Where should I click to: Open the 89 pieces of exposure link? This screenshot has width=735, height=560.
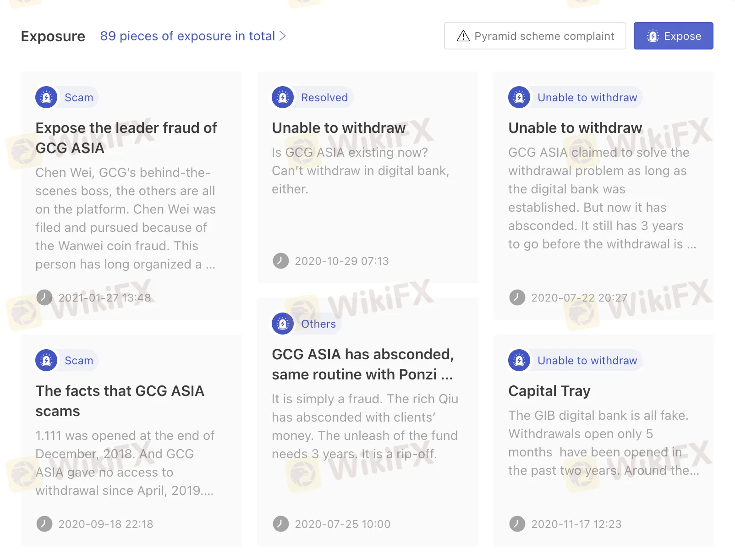(187, 36)
